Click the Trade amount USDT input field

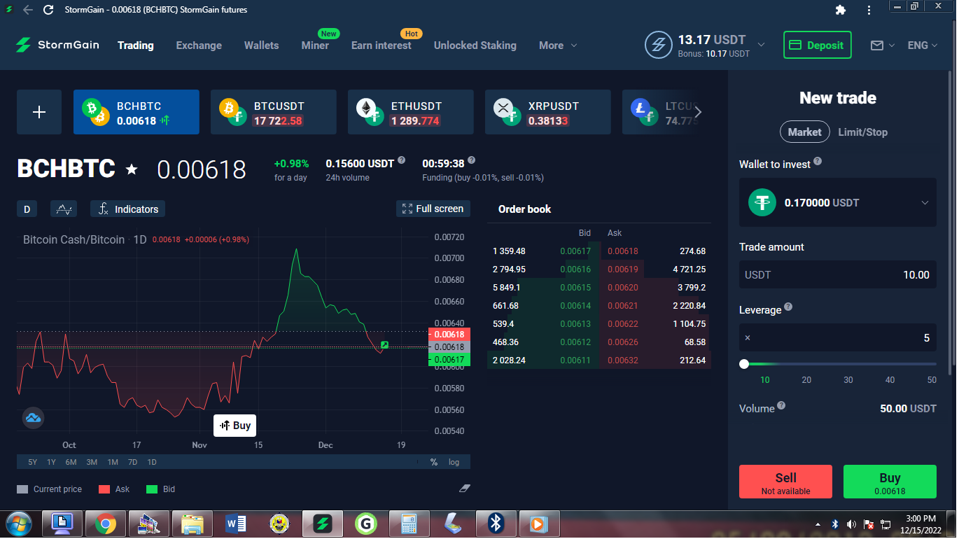pyautogui.click(x=838, y=275)
